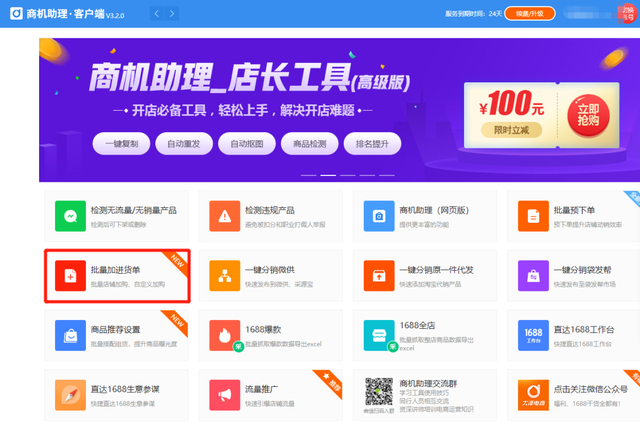
Task: Click the 1688爆款 title text
Action: (263, 329)
